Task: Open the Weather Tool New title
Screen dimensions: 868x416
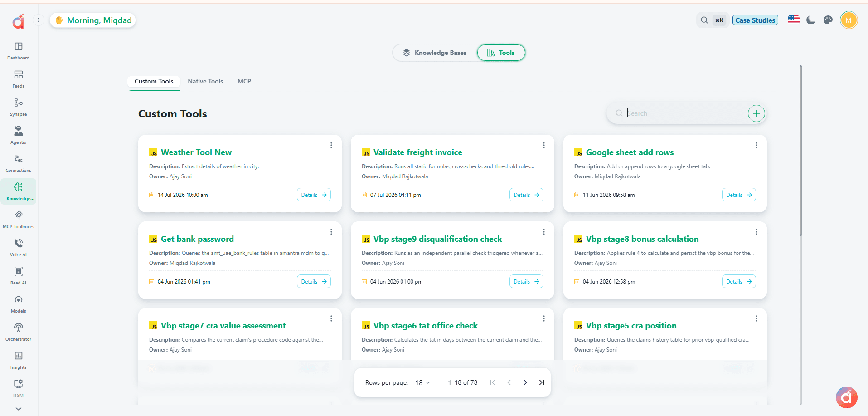Action: tap(196, 152)
